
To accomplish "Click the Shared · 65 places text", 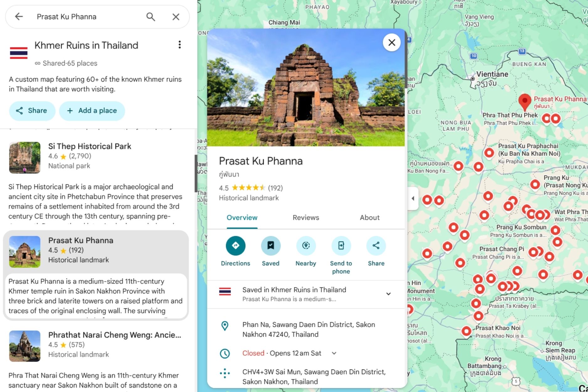I will pyautogui.click(x=70, y=63).
